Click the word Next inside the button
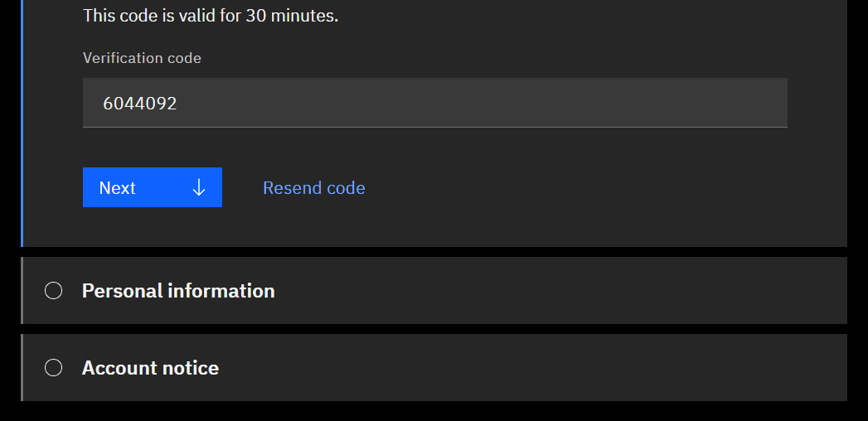This screenshot has height=421, width=868. (x=117, y=188)
